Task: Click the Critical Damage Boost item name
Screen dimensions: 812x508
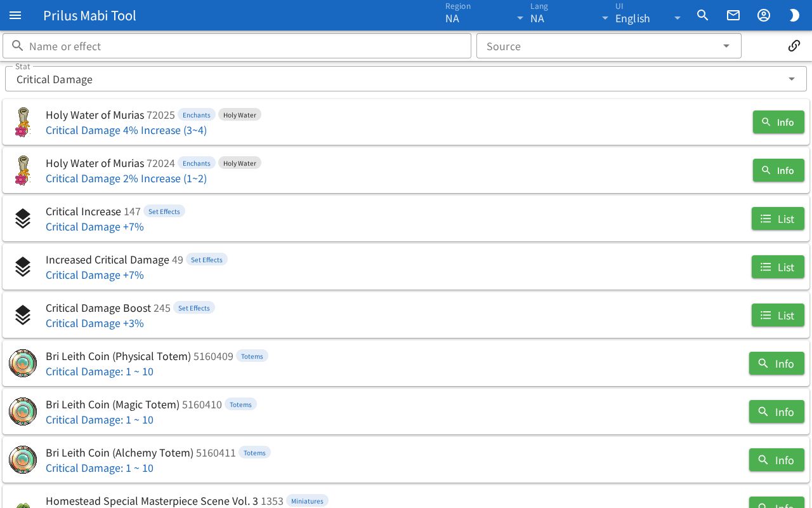Action: pos(98,308)
